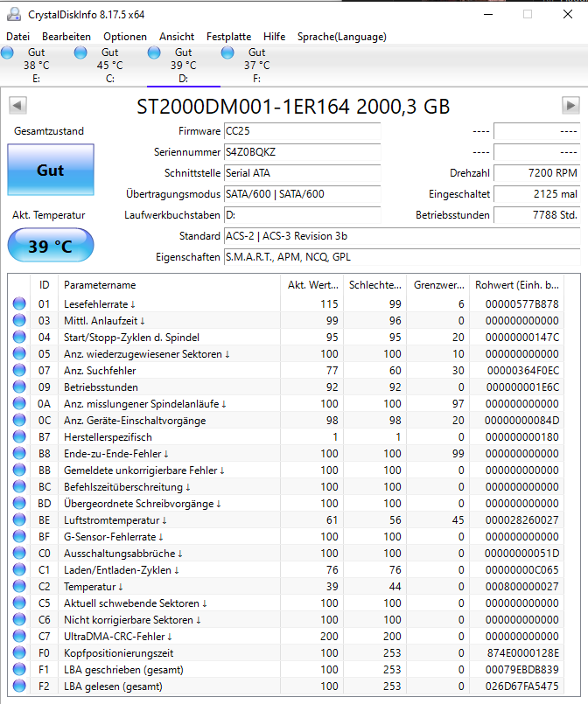Click status orb for Mittl. Anlaufzeit row
The image size is (588, 704).
[19, 321]
